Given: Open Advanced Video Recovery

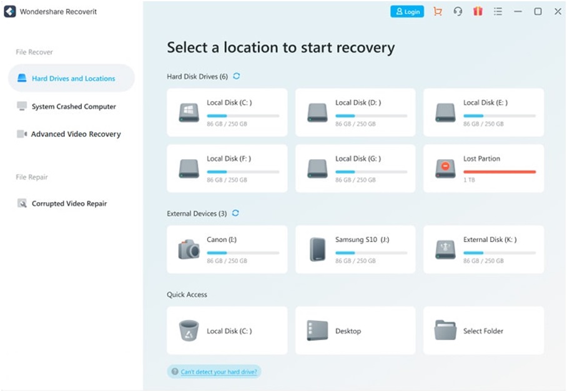Looking at the screenshot, I should (x=76, y=134).
